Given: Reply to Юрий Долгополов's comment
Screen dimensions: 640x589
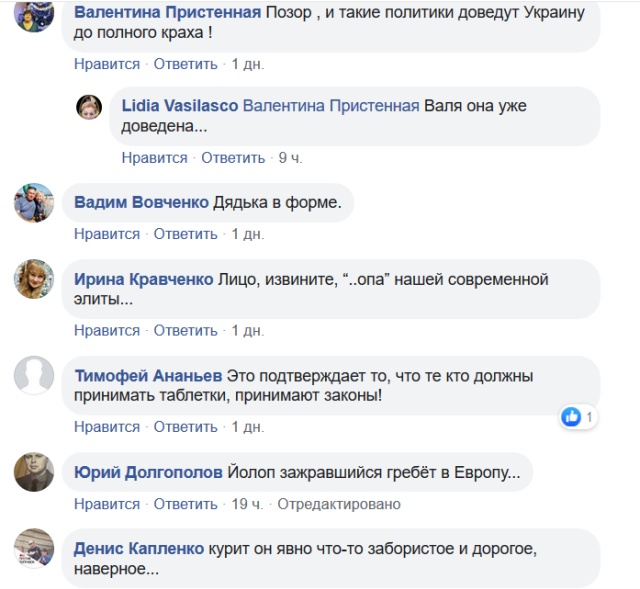Looking at the screenshot, I should pos(185,504).
